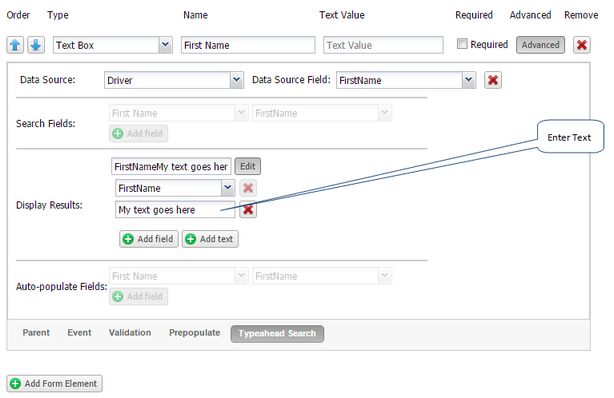The width and height of the screenshot is (614, 398).
Task: Toggle the Required checkbox
Action: 462,44
